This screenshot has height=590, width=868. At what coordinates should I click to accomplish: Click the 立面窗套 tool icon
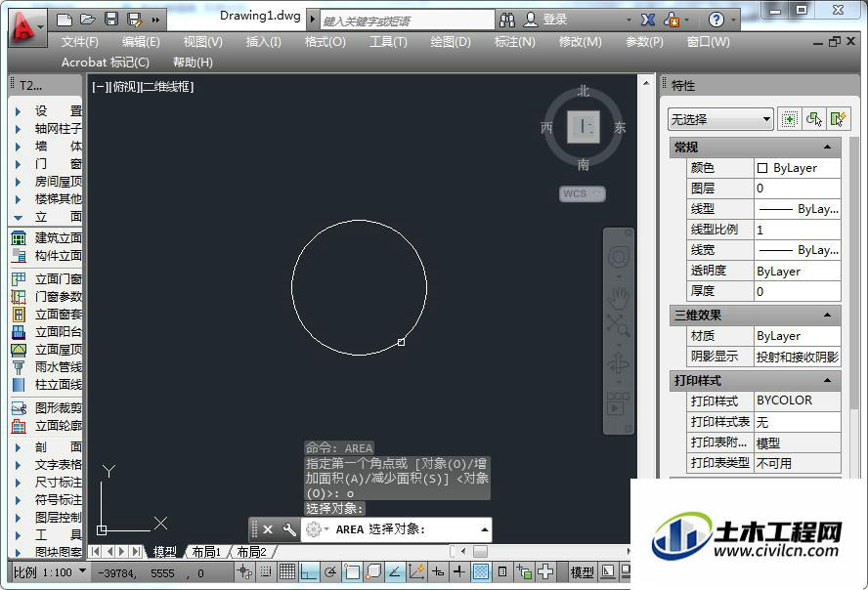19,315
